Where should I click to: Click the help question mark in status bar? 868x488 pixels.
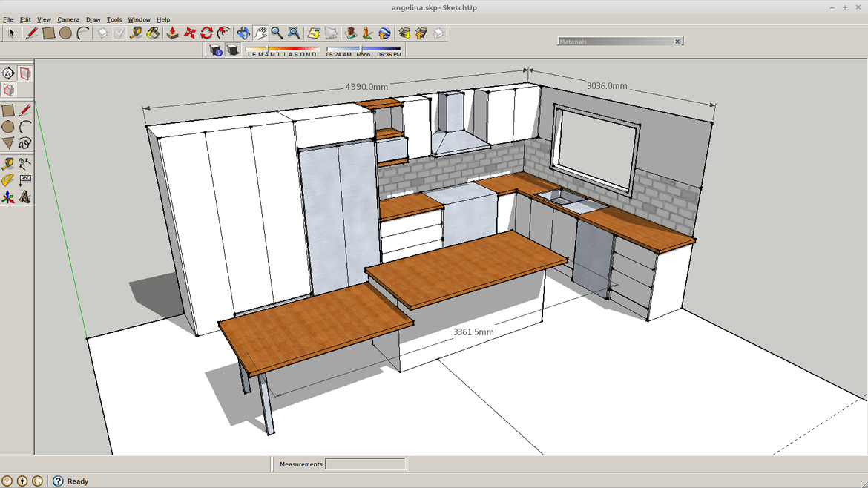[x=58, y=481]
